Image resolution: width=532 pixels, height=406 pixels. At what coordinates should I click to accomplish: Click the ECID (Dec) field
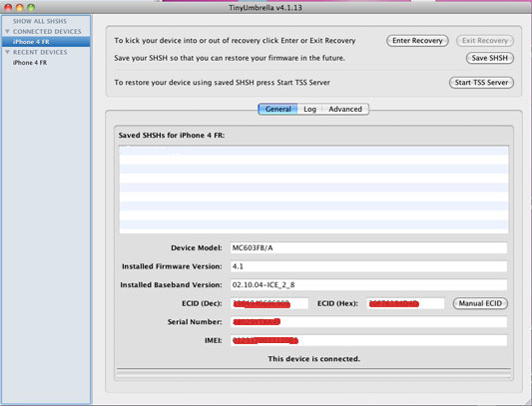coord(269,303)
